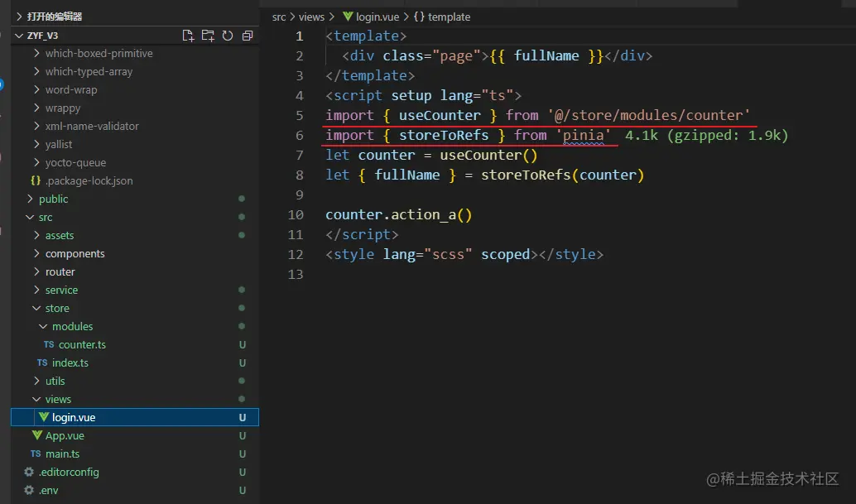
Task: Click the login.vue breadcrumb segment
Action: pos(378,17)
